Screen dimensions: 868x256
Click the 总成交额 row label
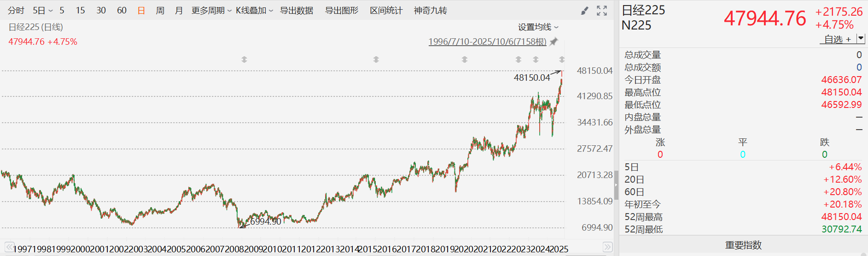tap(643, 67)
